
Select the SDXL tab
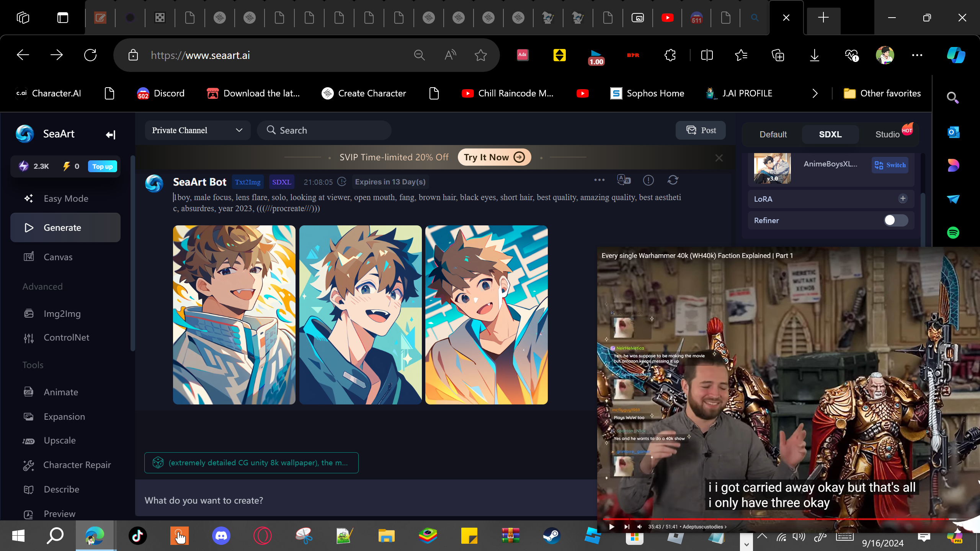(830, 134)
